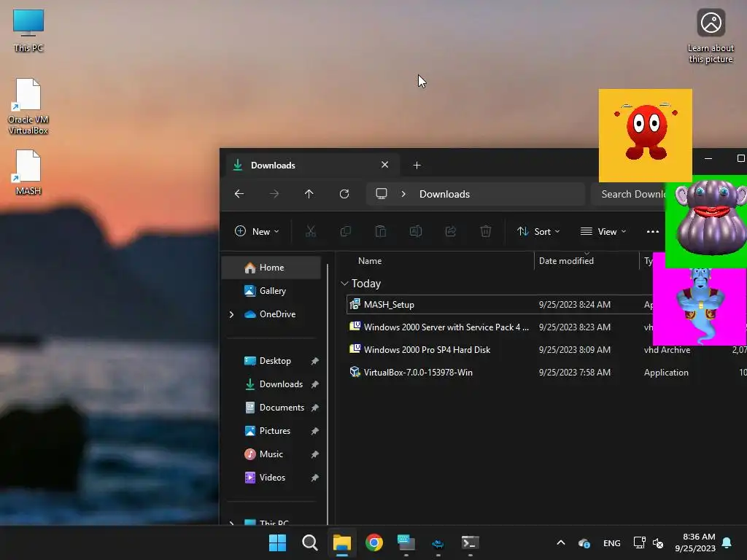Click the Delete trash icon
This screenshot has height=560, width=747.
(485, 231)
